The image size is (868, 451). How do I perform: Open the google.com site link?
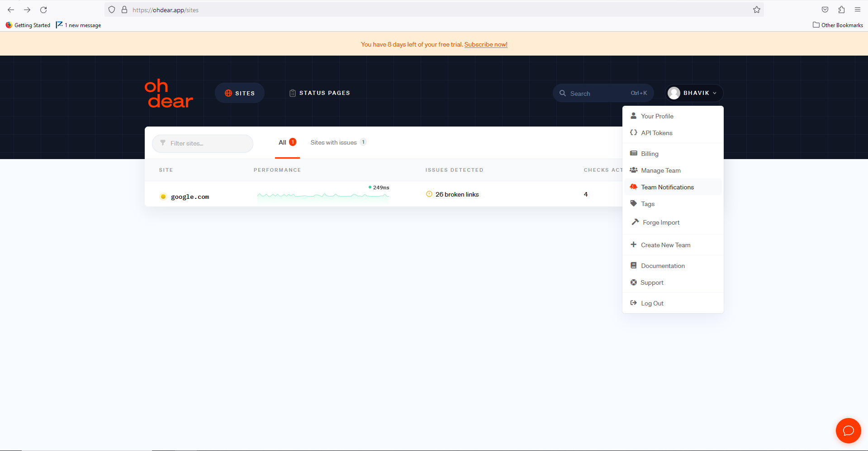[190, 197]
